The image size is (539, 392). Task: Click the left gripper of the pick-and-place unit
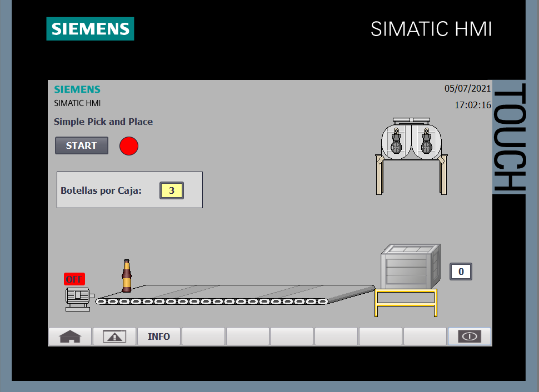(x=396, y=142)
